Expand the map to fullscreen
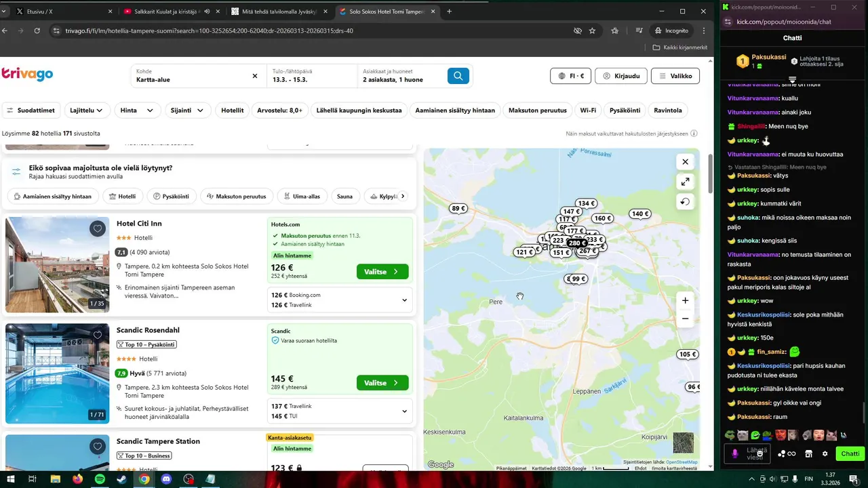 [x=685, y=182]
